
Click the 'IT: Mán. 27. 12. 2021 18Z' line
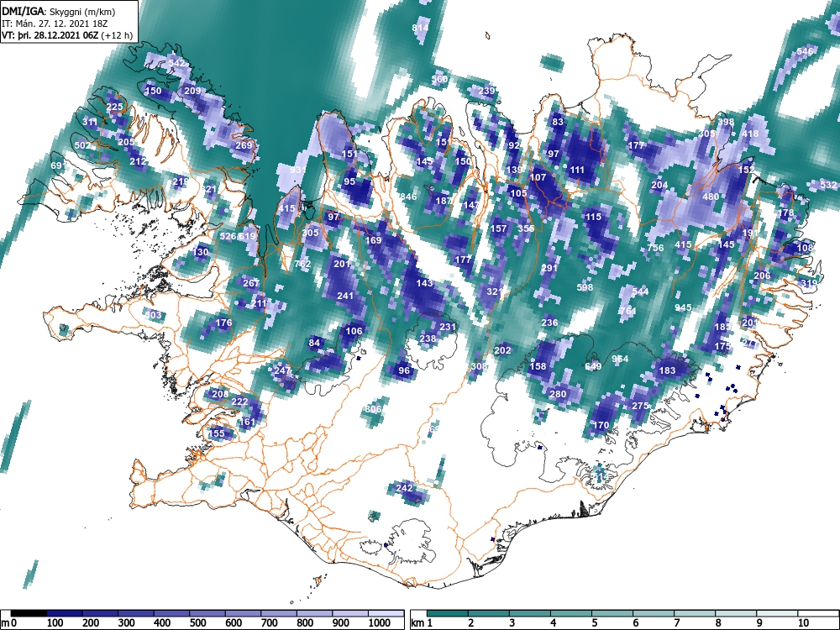(55, 24)
